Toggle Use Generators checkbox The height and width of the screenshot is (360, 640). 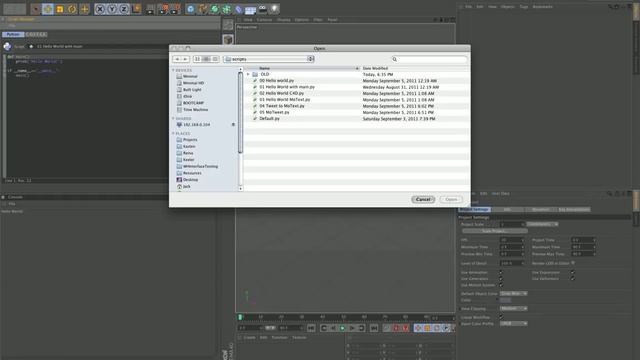(501, 279)
